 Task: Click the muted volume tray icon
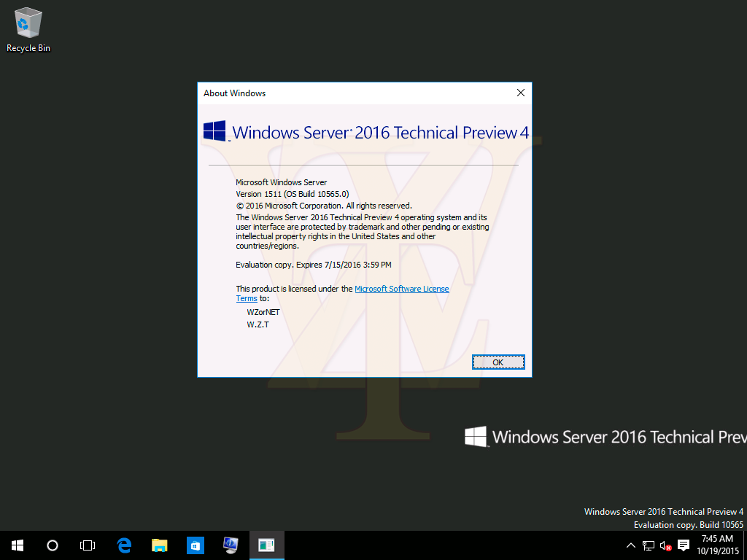click(665, 545)
